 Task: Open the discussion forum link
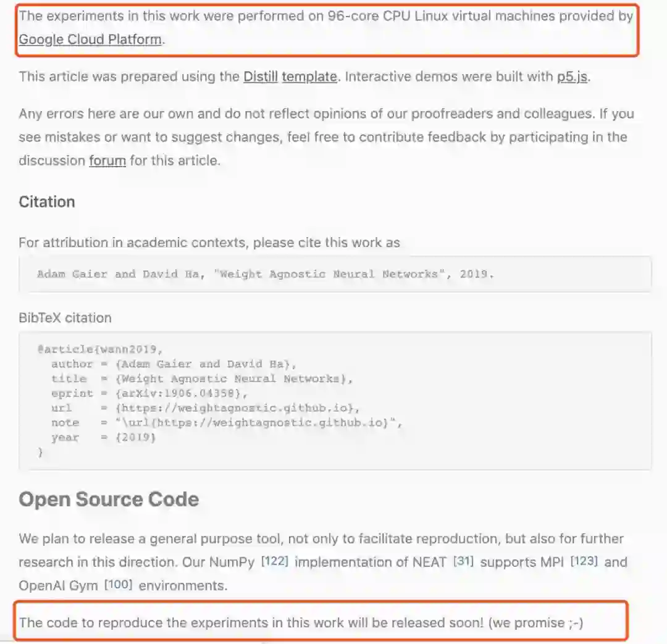[107, 161]
